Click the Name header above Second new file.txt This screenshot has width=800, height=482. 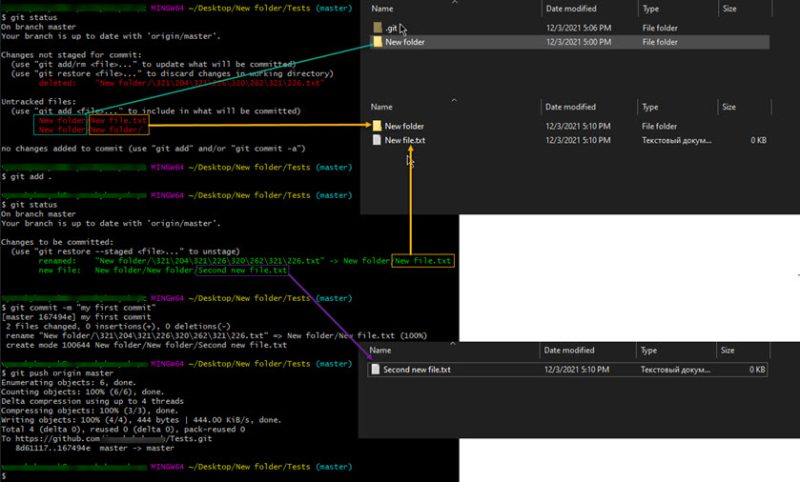coord(382,350)
